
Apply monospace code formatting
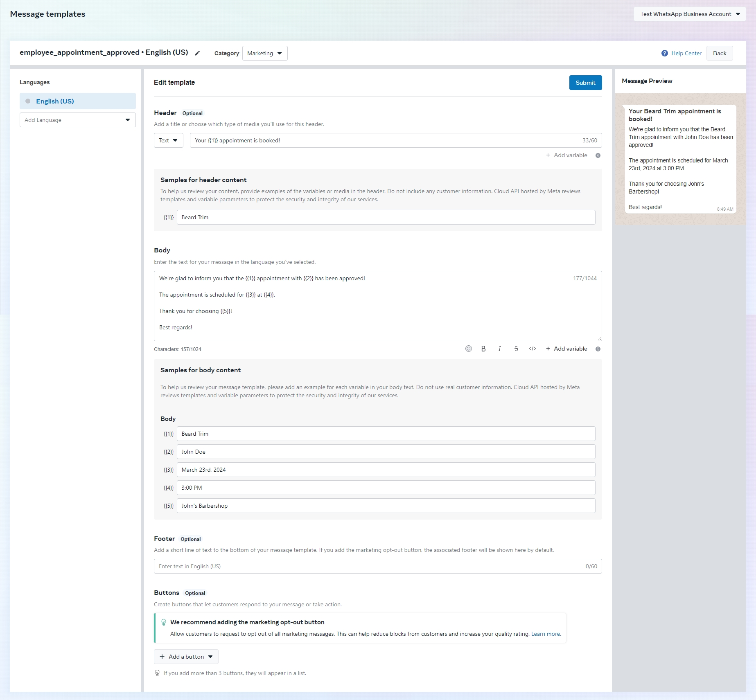532,349
